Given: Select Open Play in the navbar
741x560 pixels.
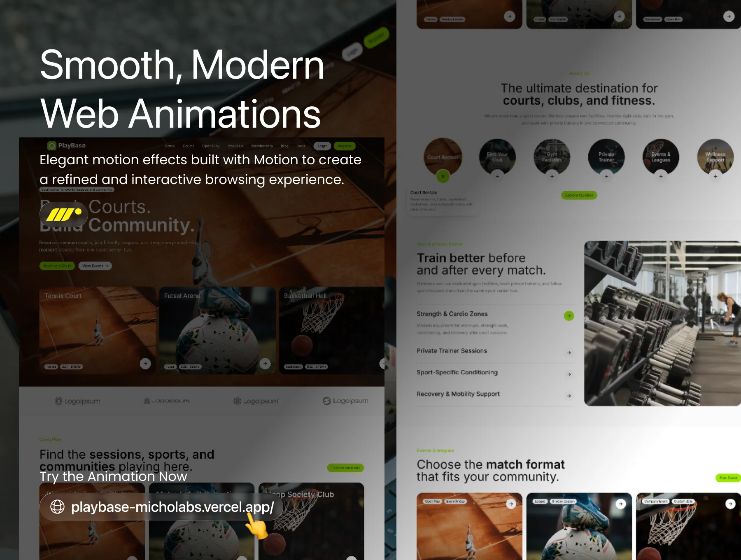Looking at the screenshot, I should [x=211, y=146].
